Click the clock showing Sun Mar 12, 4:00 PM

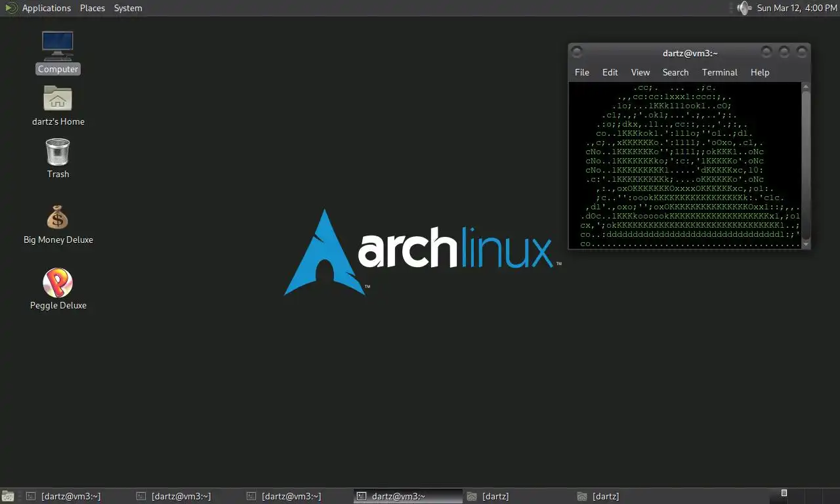(797, 8)
